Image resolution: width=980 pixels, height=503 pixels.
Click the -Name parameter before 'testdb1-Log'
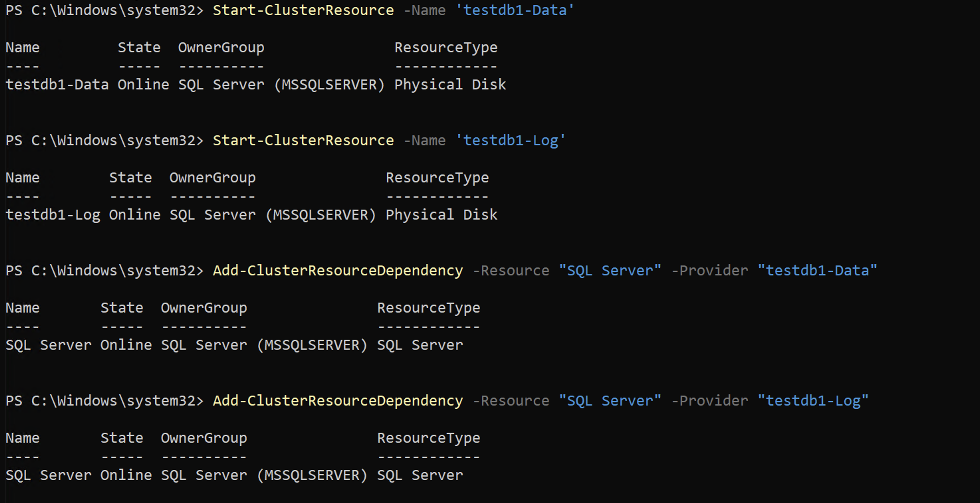click(424, 141)
